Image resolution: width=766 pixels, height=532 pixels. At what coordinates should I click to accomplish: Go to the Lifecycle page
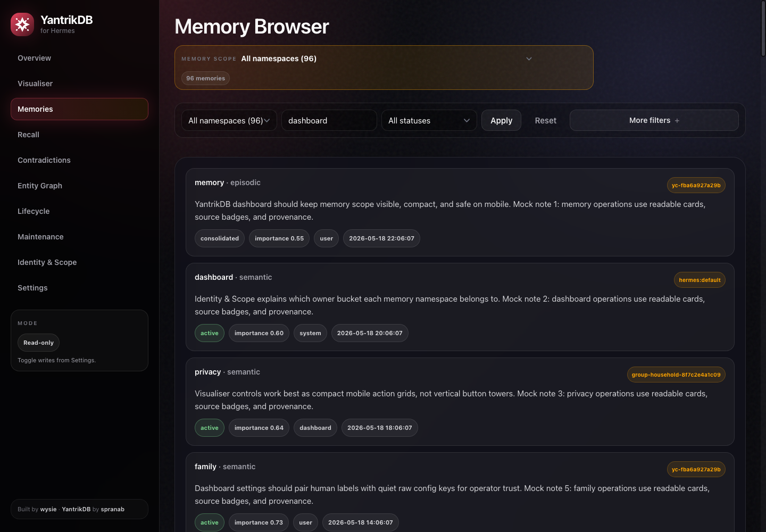click(79, 211)
